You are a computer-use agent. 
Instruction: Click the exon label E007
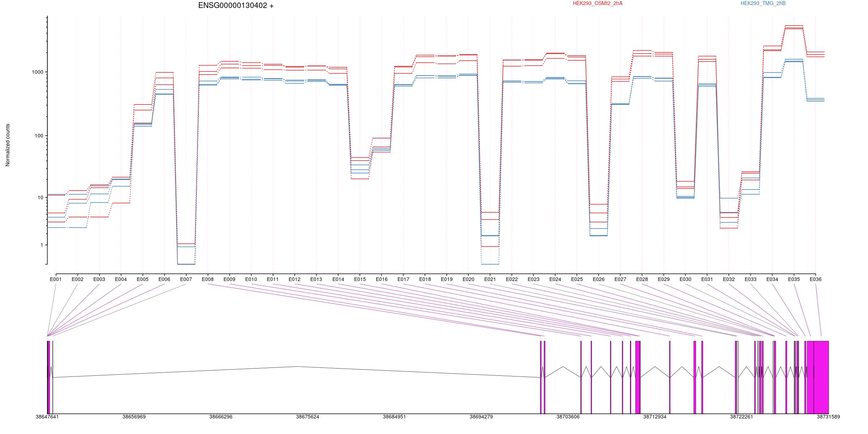pos(186,279)
